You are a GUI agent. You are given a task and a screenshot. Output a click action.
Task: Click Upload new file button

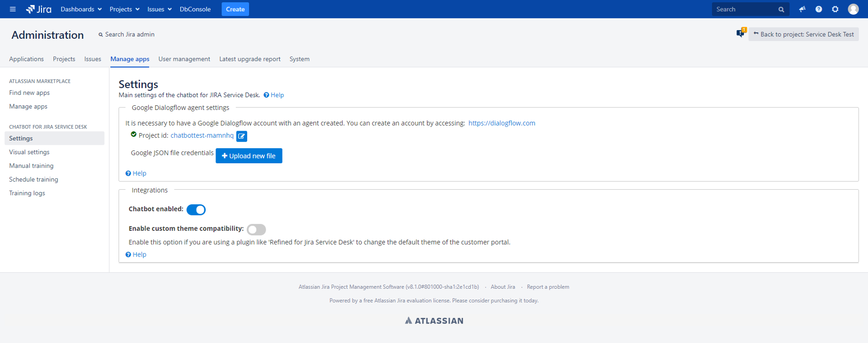[249, 156]
